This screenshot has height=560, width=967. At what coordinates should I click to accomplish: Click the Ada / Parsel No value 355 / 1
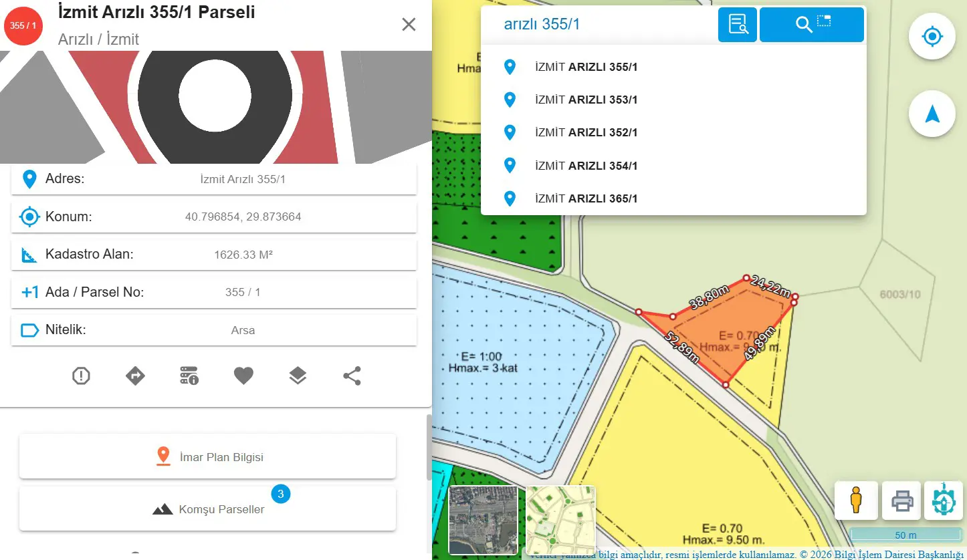pyautogui.click(x=243, y=292)
